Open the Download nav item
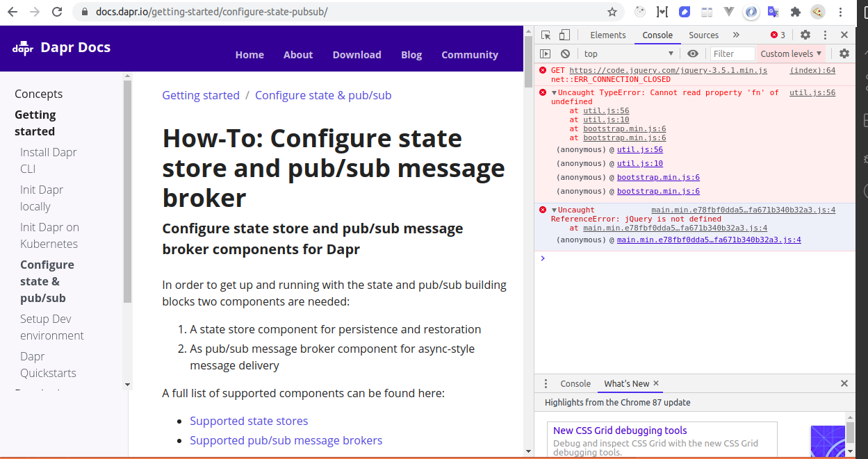 (357, 55)
